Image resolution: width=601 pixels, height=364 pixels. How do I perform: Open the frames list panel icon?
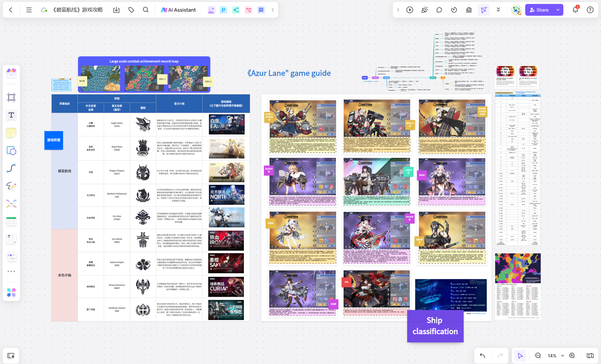pyautogui.click(x=11, y=356)
